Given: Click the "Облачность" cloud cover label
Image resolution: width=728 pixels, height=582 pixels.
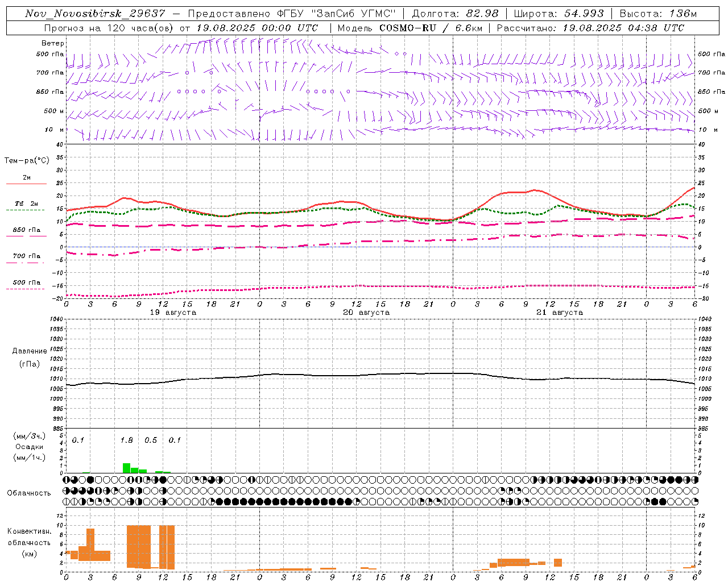Looking at the screenshot, I should click(29, 493).
